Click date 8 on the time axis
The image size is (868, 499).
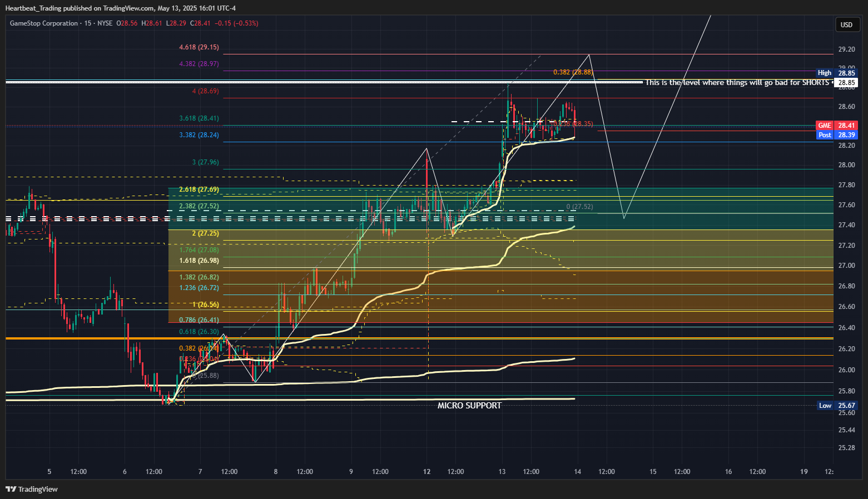coord(276,472)
